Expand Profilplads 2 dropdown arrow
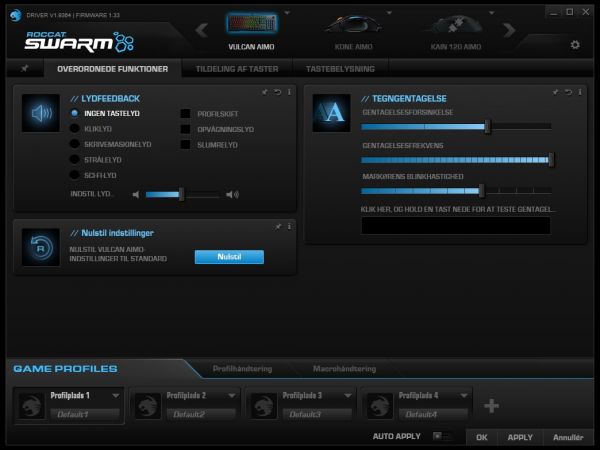Screen dimensions: 600x450 [232, 395]
